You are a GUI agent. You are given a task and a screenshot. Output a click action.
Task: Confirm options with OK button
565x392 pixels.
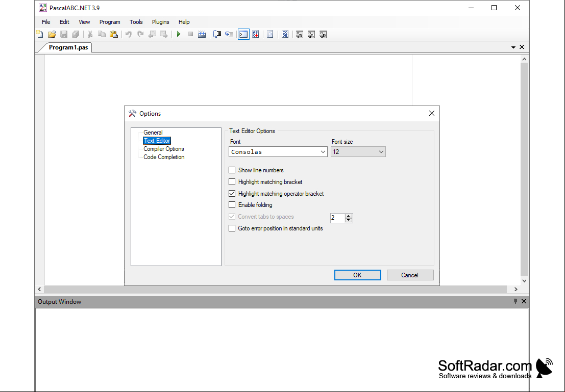(357, 275)
